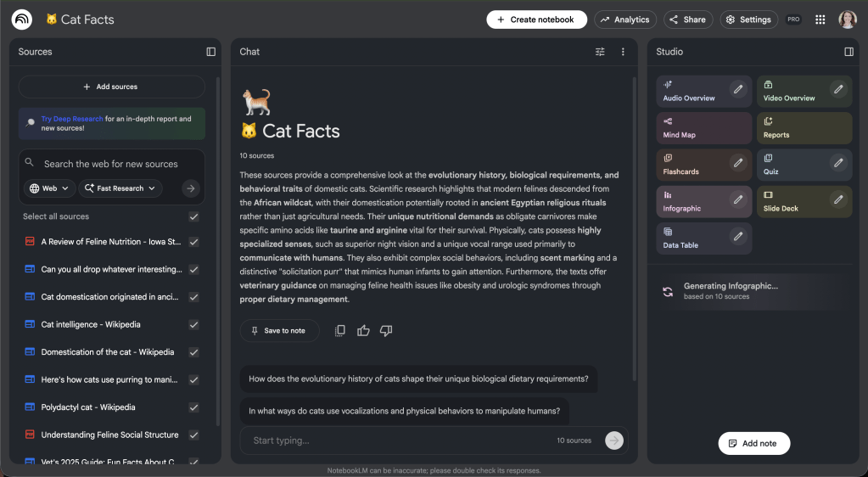Open the Settings menu

click(x=748, y=20)
